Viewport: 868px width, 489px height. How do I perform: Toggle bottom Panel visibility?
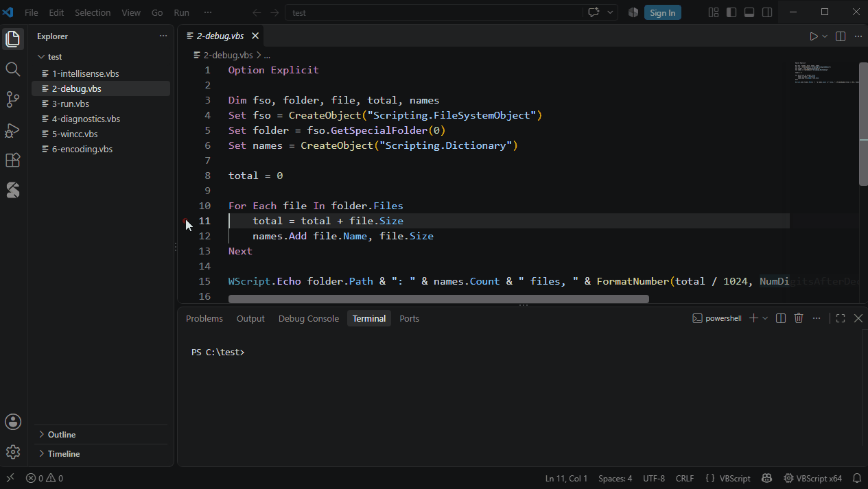pyautogui.click(x=749, y=12)
